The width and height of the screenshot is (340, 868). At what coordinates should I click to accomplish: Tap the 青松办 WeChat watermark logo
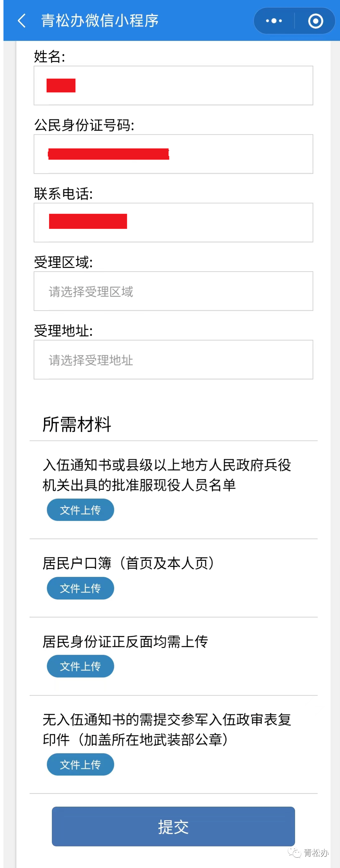[308, 853]
